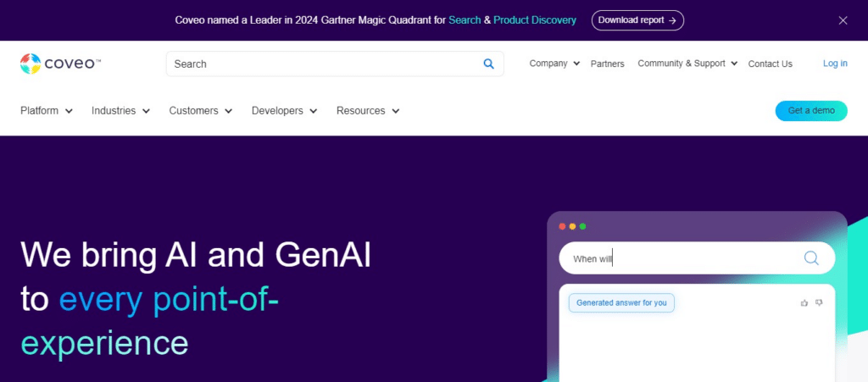This screenshot has height=382, width=868.
Task: Click the thumbs up icon on generated answer
Action: (804, 302)
